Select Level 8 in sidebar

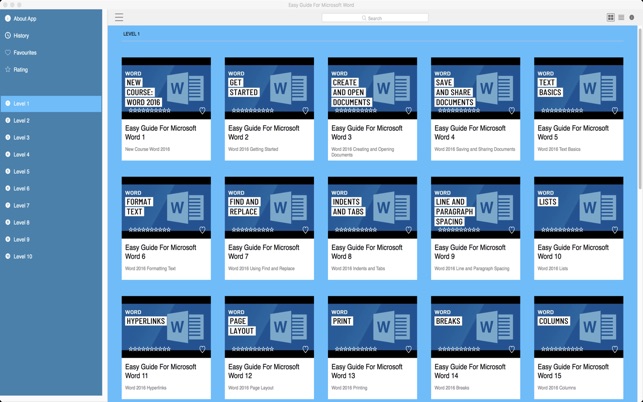(x=51, y=222)
